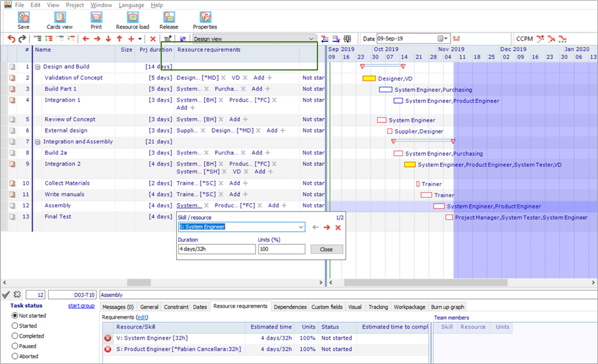This screenshot has width=598, height=364.
Task: Click the edit link next to Requirements
Action: [x=142, y=317]
